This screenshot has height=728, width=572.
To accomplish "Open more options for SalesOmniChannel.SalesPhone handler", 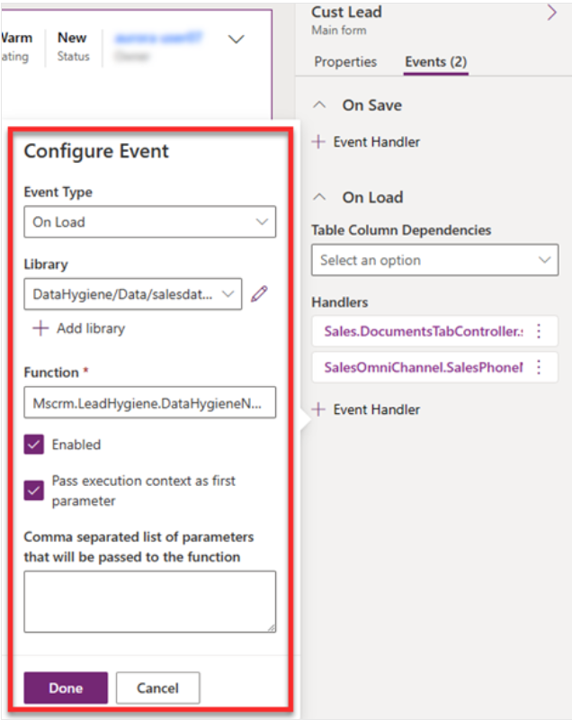I will click(x=539, y=367).
